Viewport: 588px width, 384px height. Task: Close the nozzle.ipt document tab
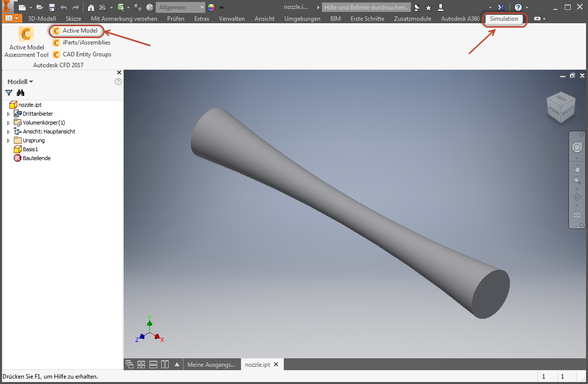276,364
